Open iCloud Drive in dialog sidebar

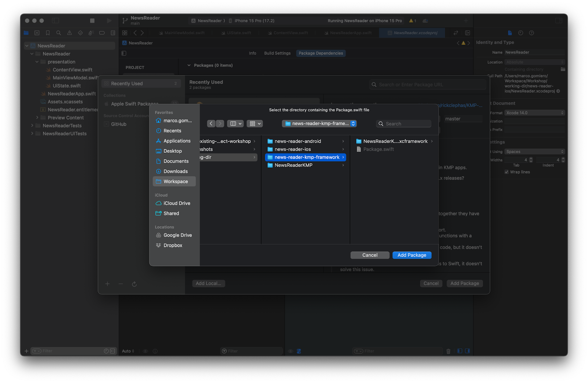pos(174,203)
